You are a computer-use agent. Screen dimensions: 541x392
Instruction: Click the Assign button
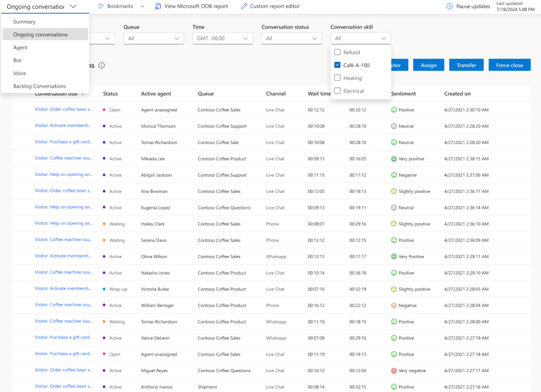point(428,65)
